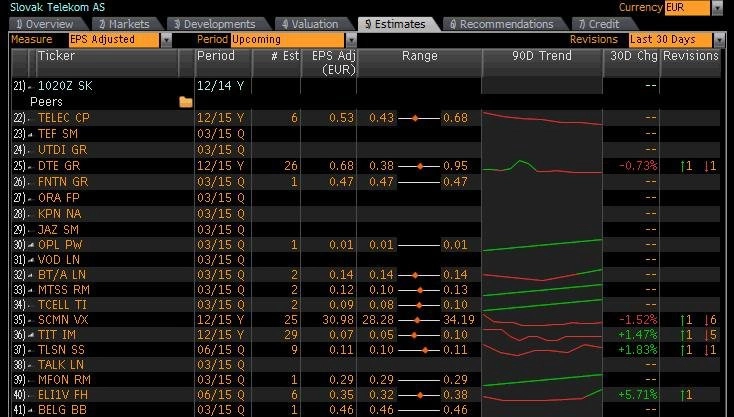Select the 1020Z SK row

pos(366,86)
